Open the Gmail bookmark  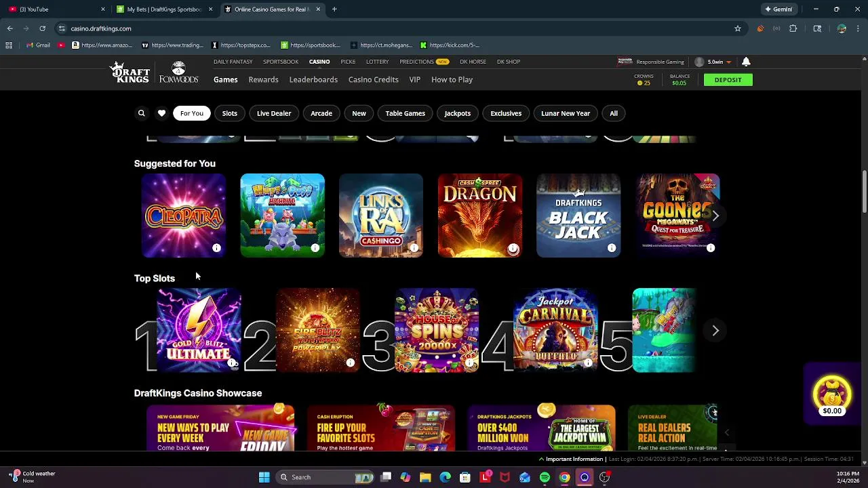click(37, 45)
